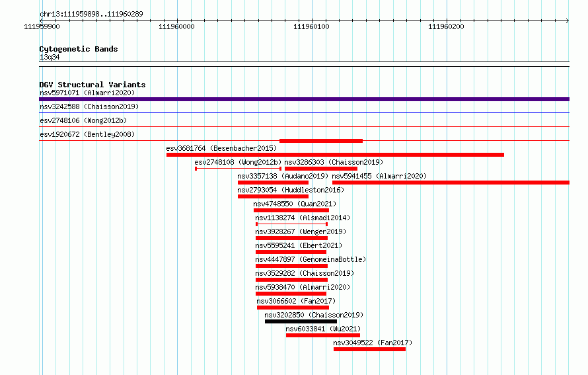Click the DGV Structural Variants track title
This screenshot has width=588, height=375.
pyautogui.click(x=92, y=85)
